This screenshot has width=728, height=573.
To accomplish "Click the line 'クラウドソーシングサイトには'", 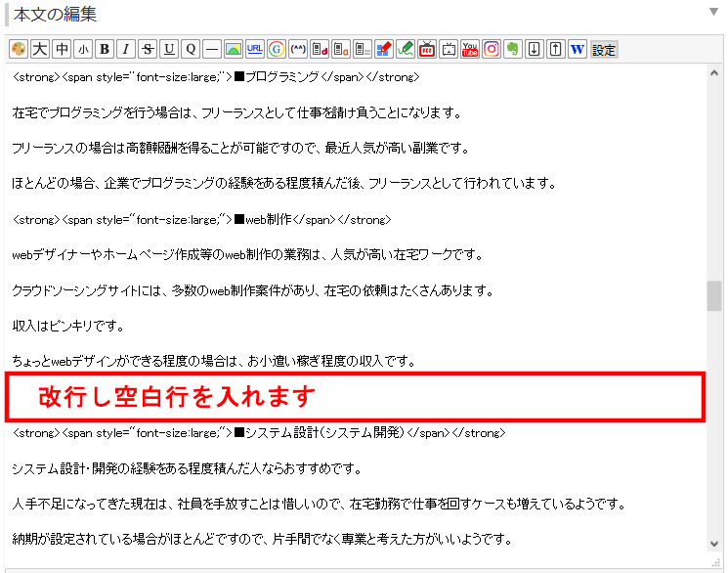I will pos(252,290).
